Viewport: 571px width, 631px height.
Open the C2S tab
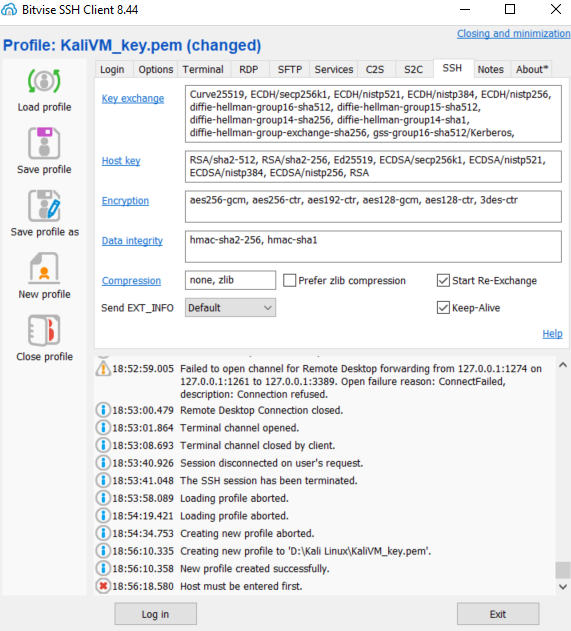point(375,70)
